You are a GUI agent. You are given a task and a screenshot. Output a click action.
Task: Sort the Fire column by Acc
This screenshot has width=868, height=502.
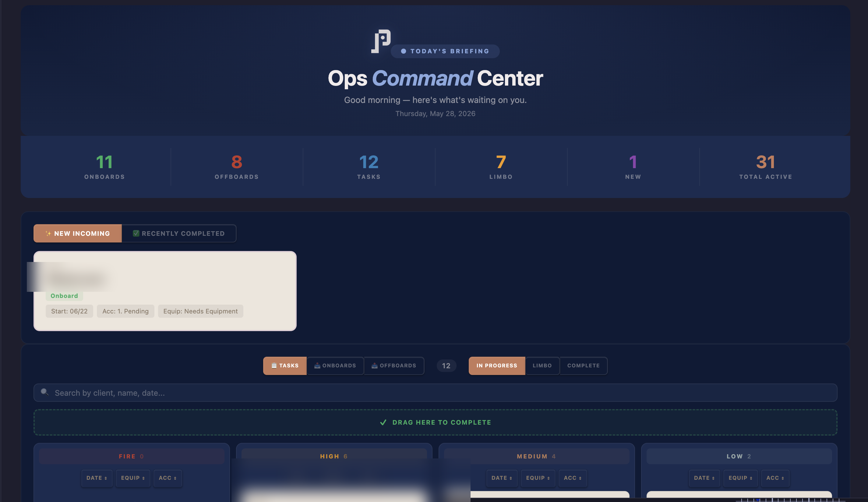(x=168, y=478)
